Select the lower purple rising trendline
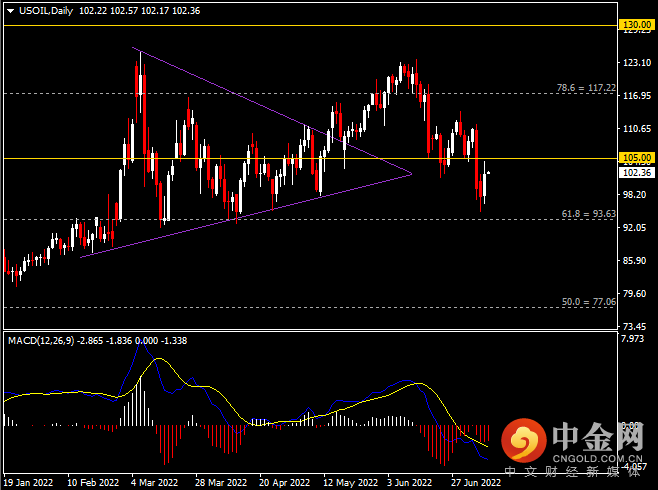The width and height of the screenshot is (658, 490). point(246,216)
